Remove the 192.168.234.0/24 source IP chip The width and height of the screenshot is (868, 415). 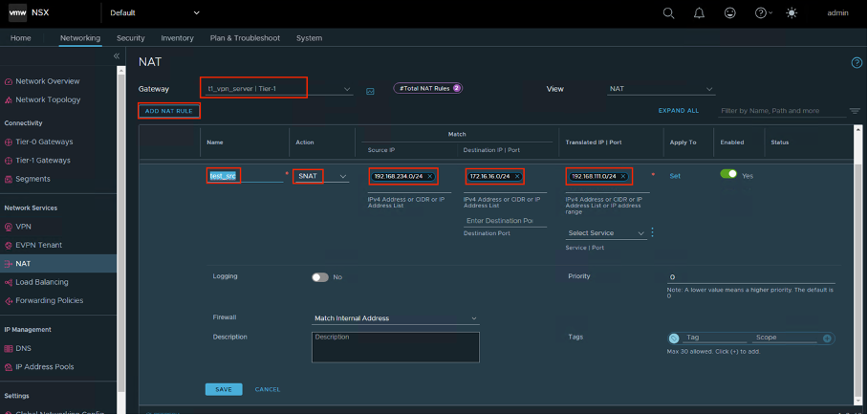pyautogui.click(x=429, y=177)
